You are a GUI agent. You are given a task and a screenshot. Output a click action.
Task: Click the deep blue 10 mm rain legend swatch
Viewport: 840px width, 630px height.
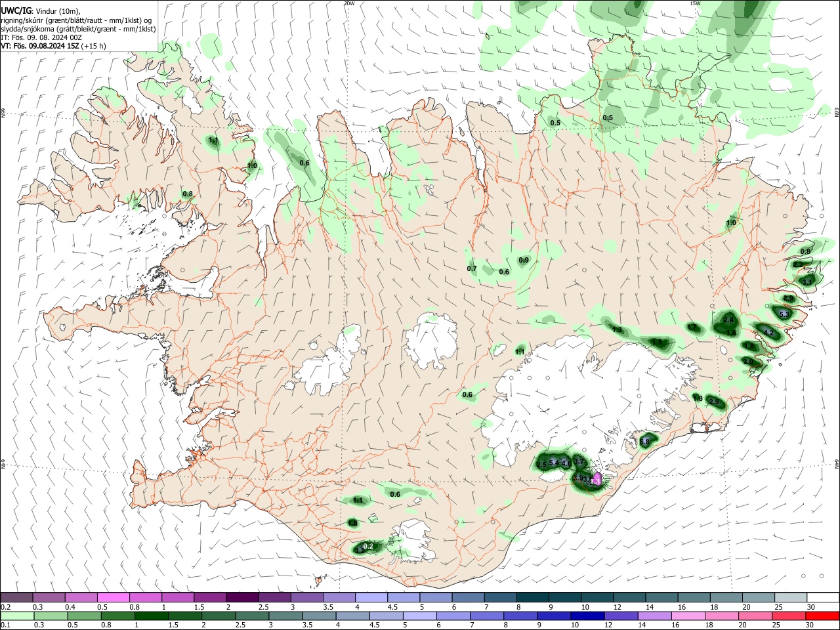pyautogui.click(x=587, y=616)
